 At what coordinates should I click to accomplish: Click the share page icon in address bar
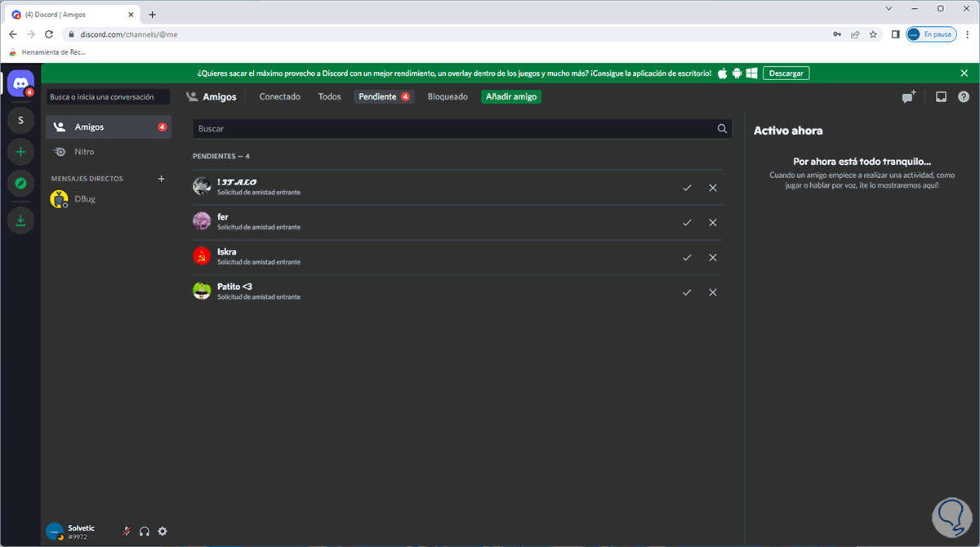click(855, 34)
